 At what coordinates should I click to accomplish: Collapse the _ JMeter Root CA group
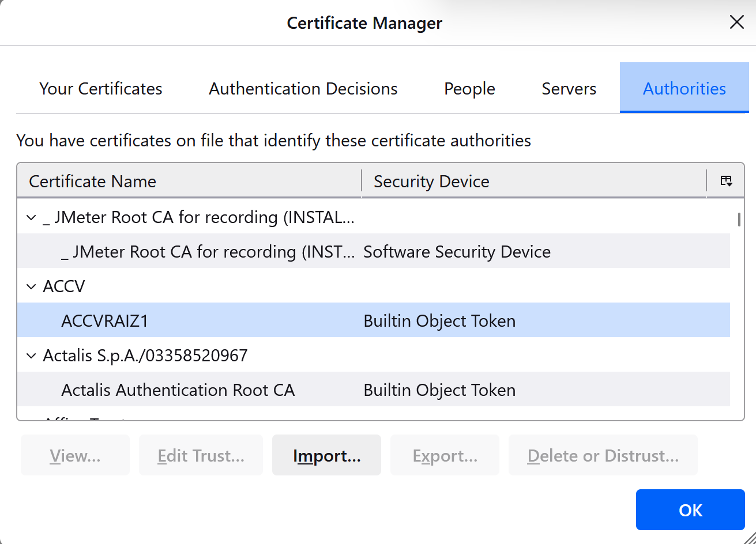coord(31,218)
